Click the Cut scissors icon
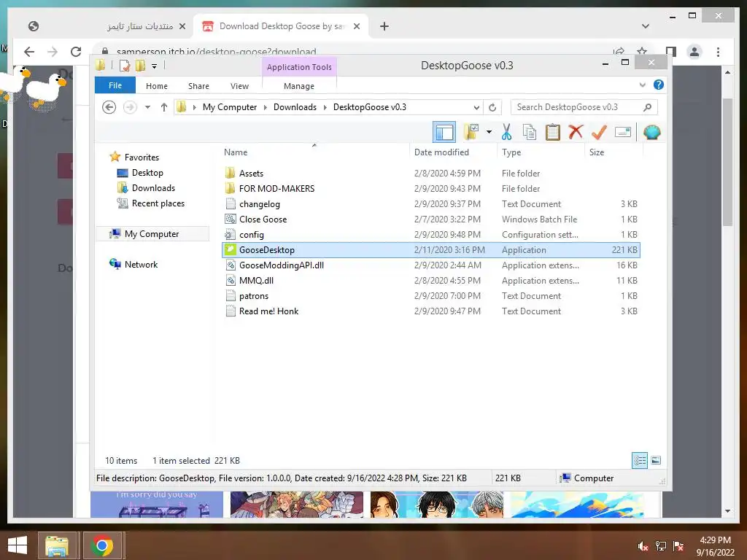The image size is (747, 560). [x=506, y=132]
